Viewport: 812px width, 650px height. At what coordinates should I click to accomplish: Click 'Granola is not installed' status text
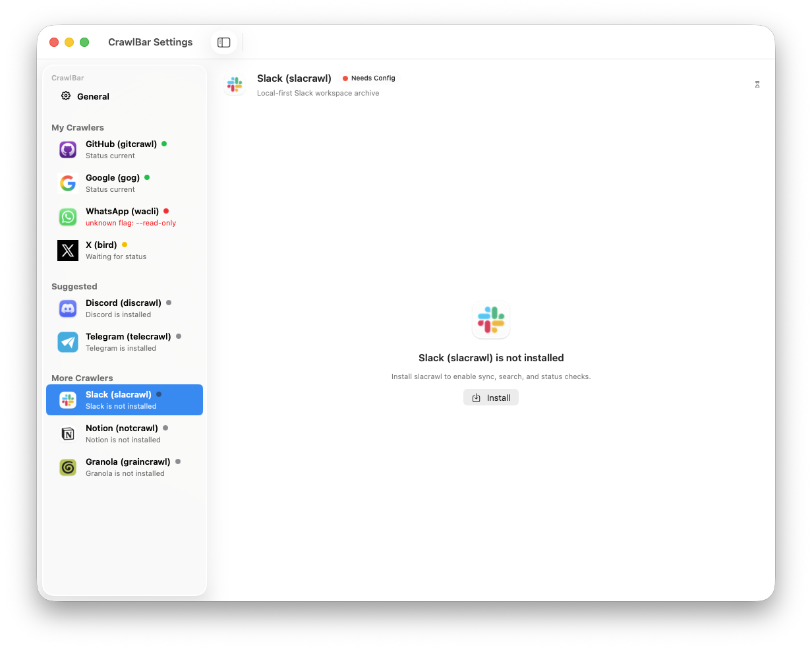[x=125, y=473]
